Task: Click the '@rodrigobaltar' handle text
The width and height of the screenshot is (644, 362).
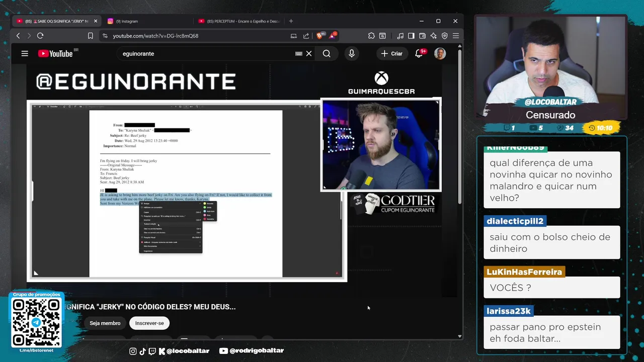Action: pos(257,351)
